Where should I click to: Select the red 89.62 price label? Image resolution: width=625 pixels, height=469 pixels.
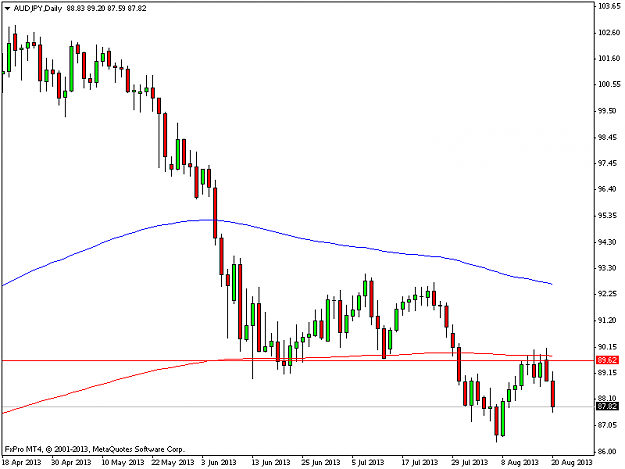coord(607,360)
